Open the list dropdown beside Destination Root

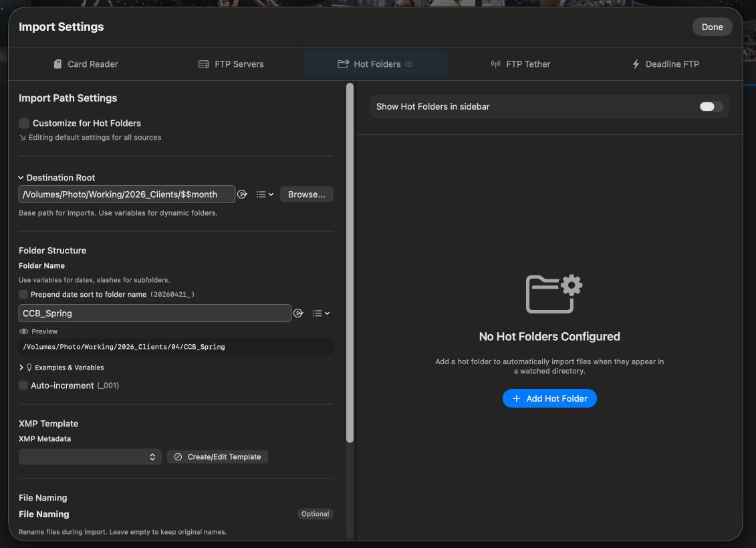coord(265,194)
